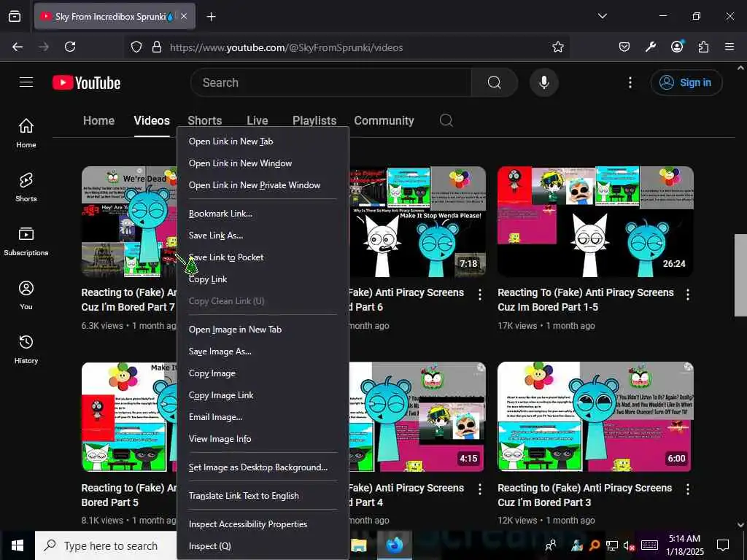Viewport: 747px width, 560px height.
Task: Click the taskbar Type here to search box
Action: tap(106, 545)
